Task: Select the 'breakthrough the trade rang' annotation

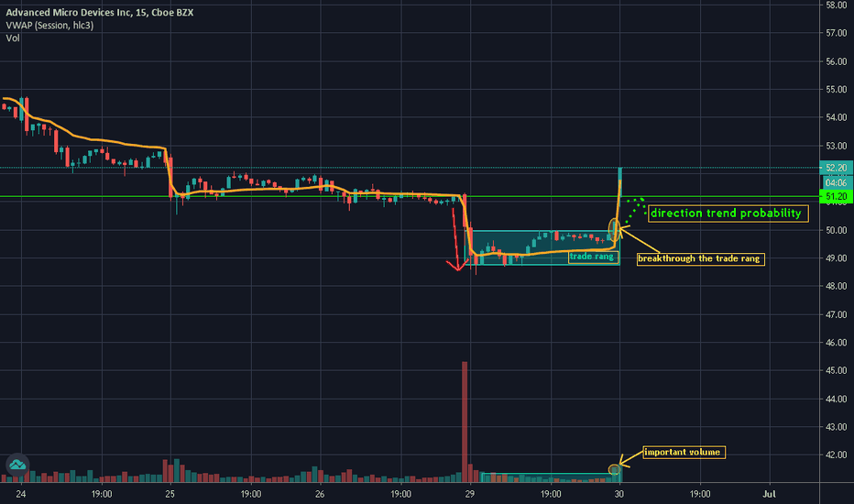Action: 700,258
